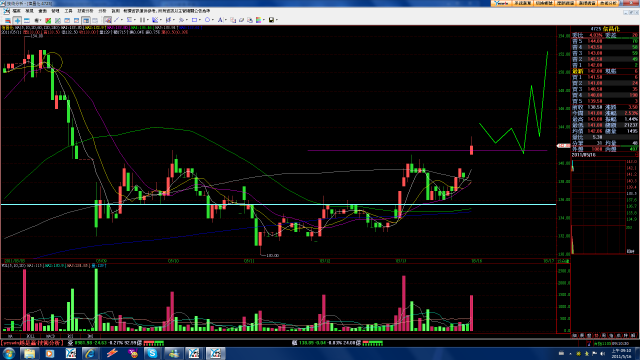Click the blue horizontal lines toolbar icon
The width and height of the screenshot is (640, 360).
(27, 20)
